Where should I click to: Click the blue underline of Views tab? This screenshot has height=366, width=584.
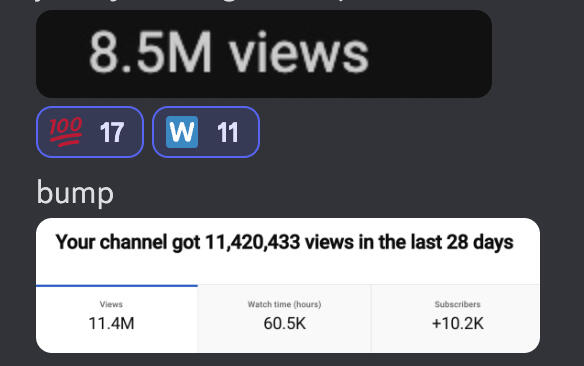coord(117,286)
